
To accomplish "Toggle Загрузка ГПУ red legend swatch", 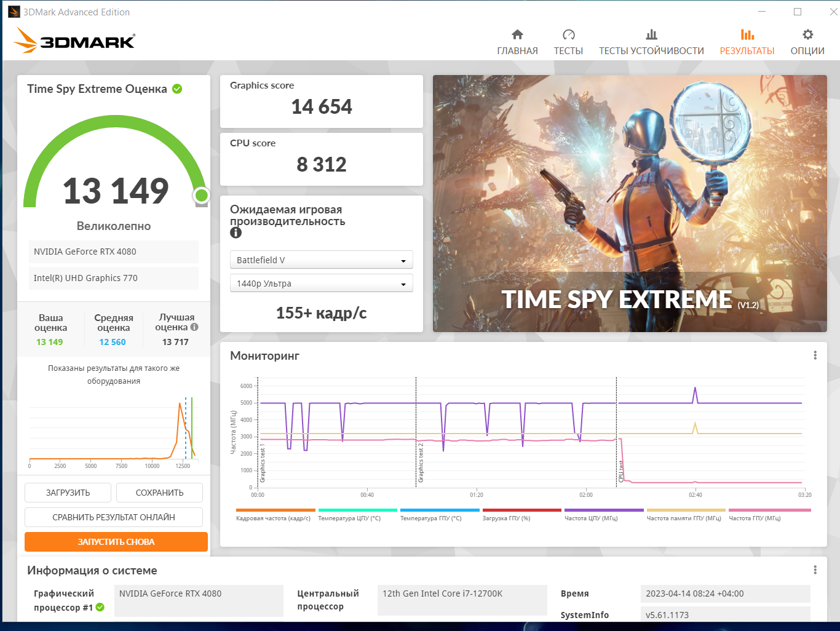I will pyautogui.click(x=522, y=510).
